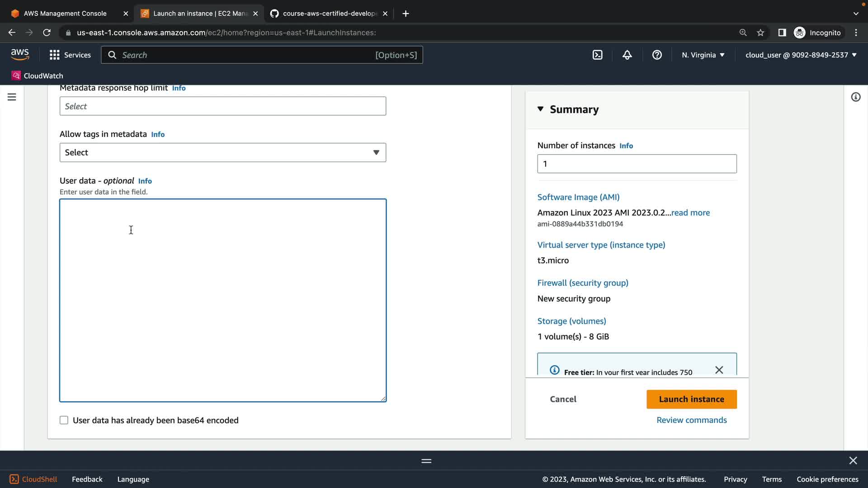Check User data already base64 encoded
Image resolution: width=868 pixels, height=488 pixels.
coord(64,420)
